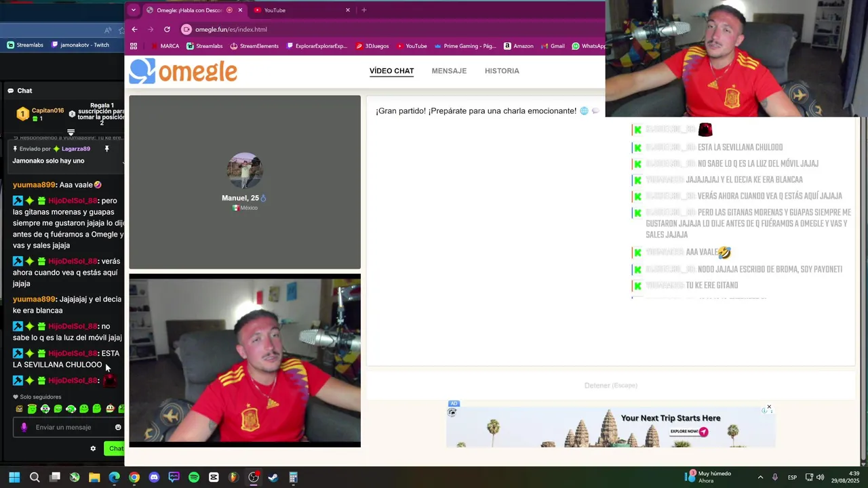Select the Omegle browser tab
868x488 pixels.
(x=195, y=10)
